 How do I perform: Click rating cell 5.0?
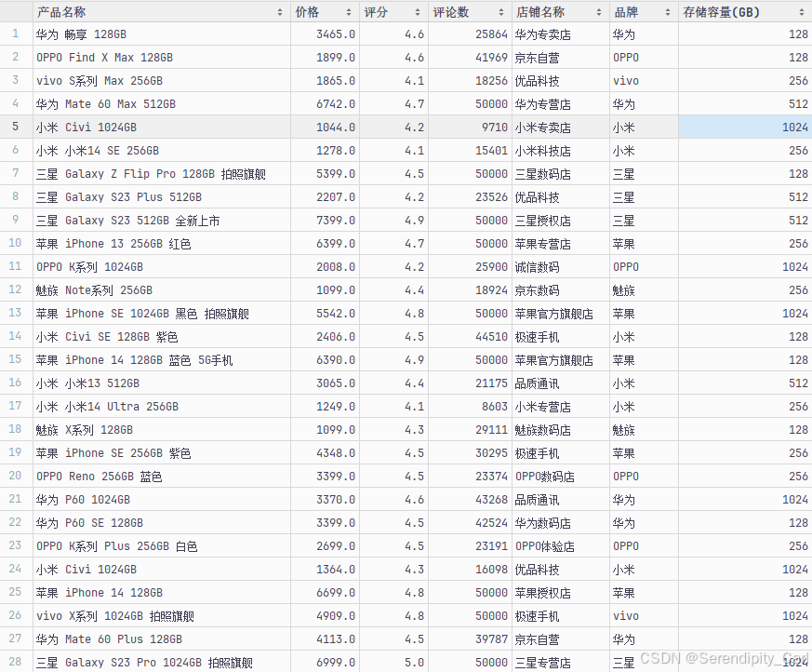point(393,662)
